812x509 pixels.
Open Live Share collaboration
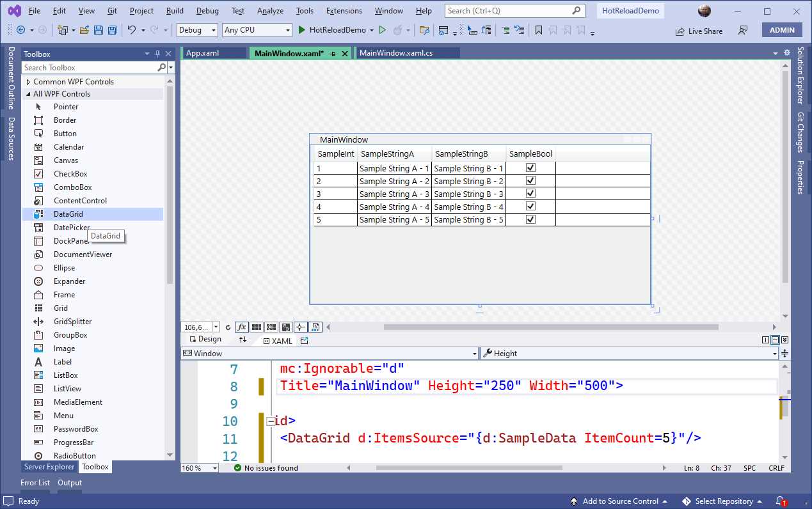[698, 31]
